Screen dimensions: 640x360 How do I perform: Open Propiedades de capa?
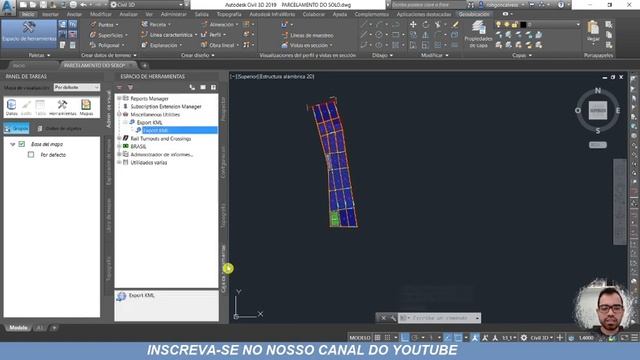click(x=478, y=34)
